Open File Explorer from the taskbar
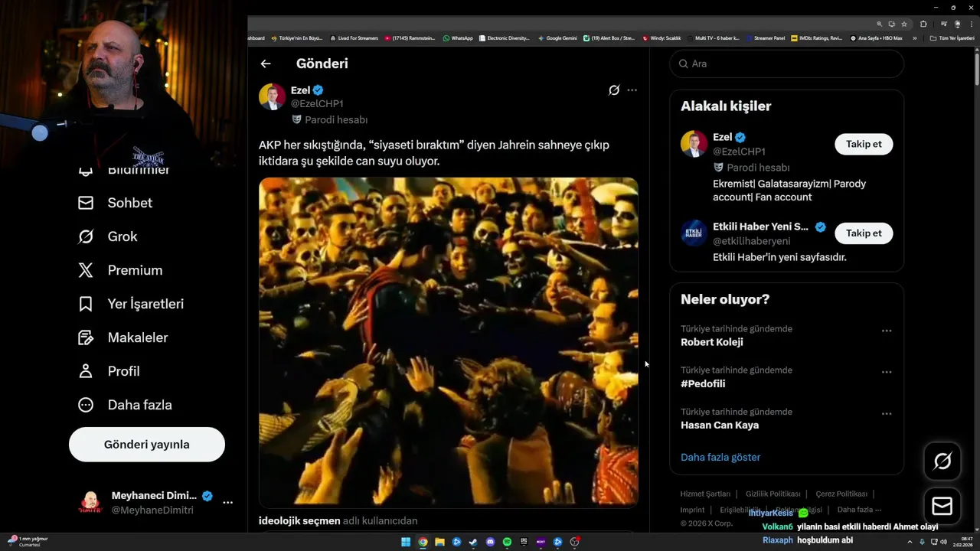Viewport: 980px width, 551px height. 439,542
